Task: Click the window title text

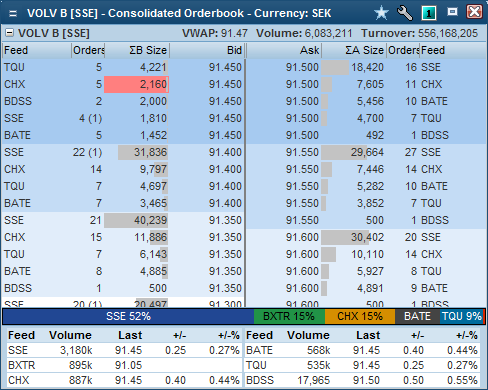Action: click(x=179, y=13)
